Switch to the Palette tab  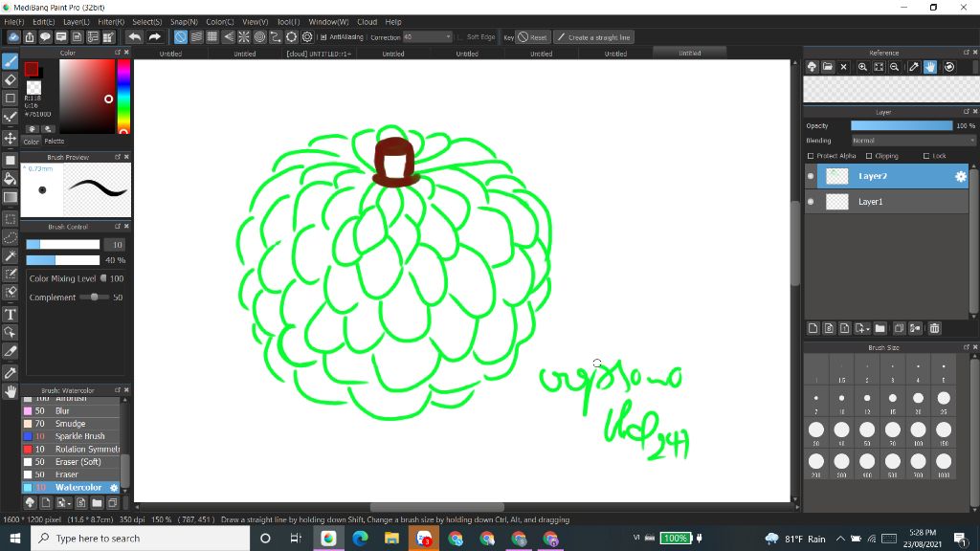pyautogui.click(x=55, y=142)
